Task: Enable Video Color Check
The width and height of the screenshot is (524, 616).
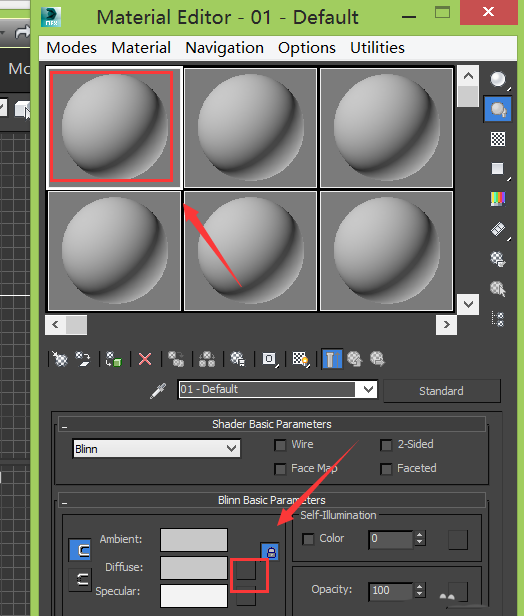Action: pyautogui.click(x=498, y=198)
